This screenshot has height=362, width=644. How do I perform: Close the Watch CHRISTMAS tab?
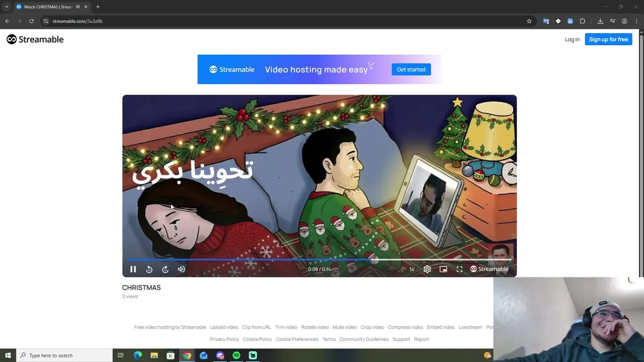pos(86,7)
